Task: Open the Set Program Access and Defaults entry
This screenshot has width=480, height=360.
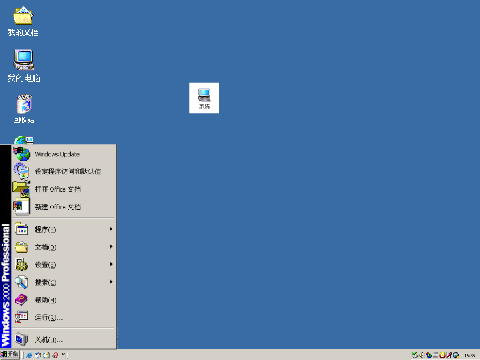Action: click(x=64, y=171)
